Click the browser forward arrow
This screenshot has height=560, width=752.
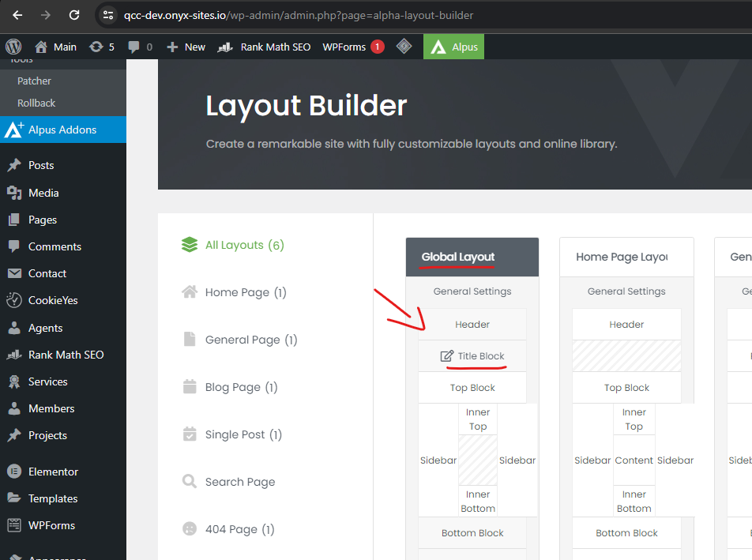(x=46, y=15)
